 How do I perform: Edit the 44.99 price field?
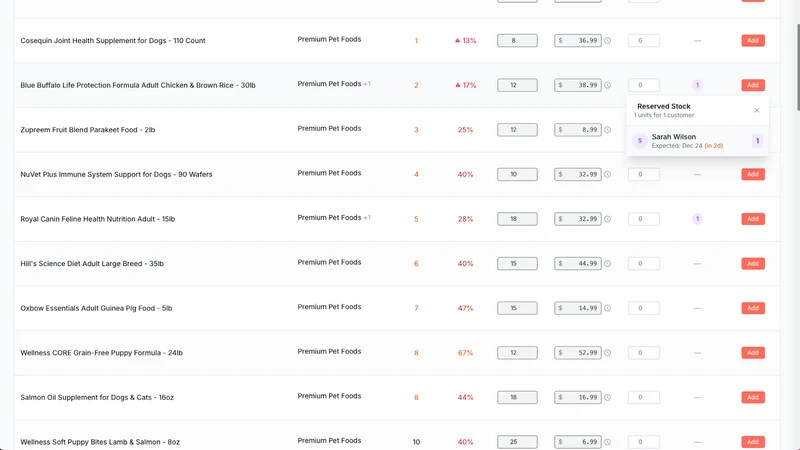pyautogui.click(x=578, y=263)
